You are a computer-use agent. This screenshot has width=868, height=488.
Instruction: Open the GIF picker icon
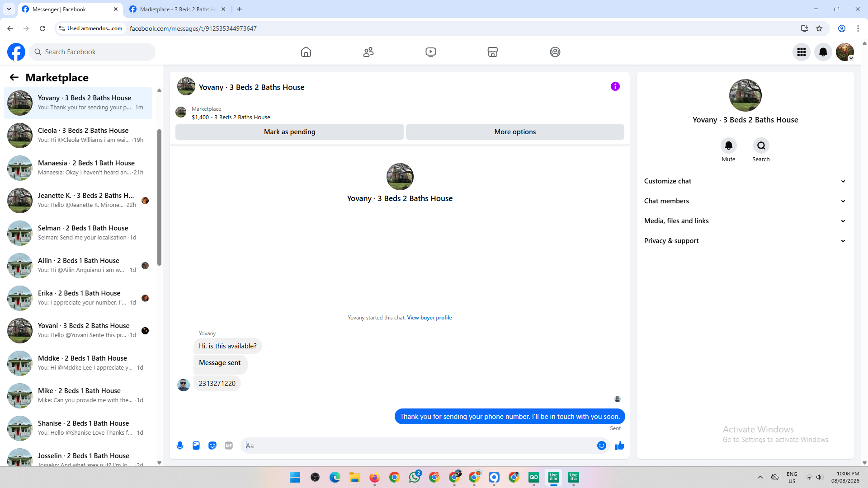(229, 446)
